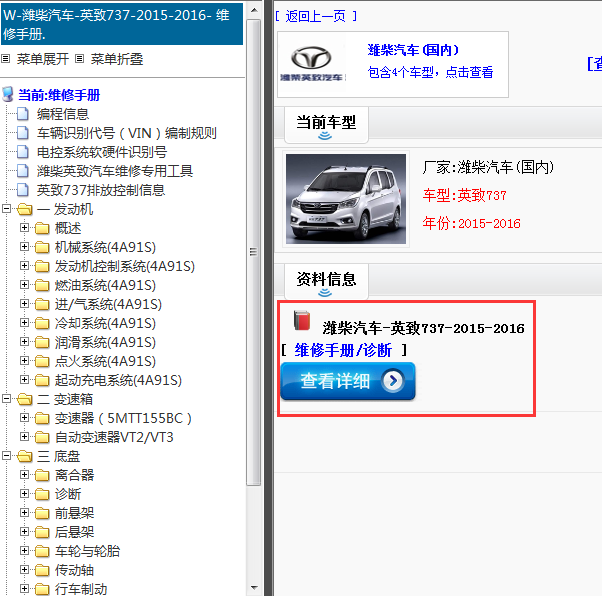Click the 潍柴英致汽车 brand logo
The width and height of the screenshot is (602, 596).
[x=313, y=64]
